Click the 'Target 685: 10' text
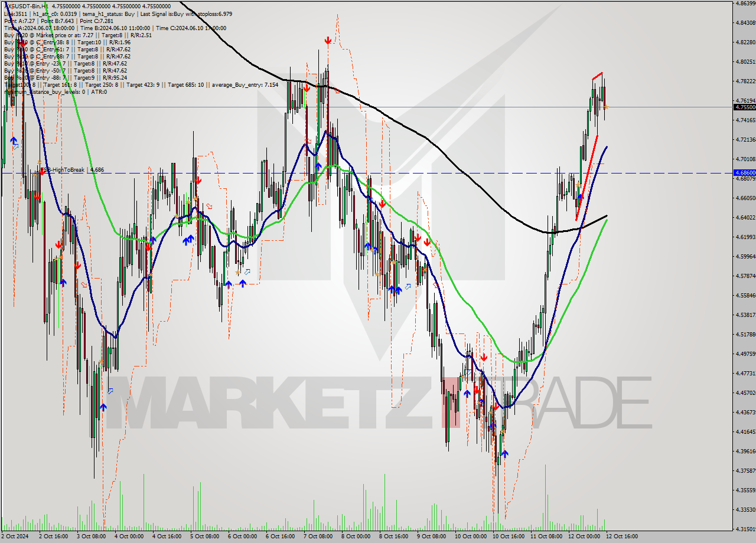This screenshot has width=756, height=543. point(185,84)
